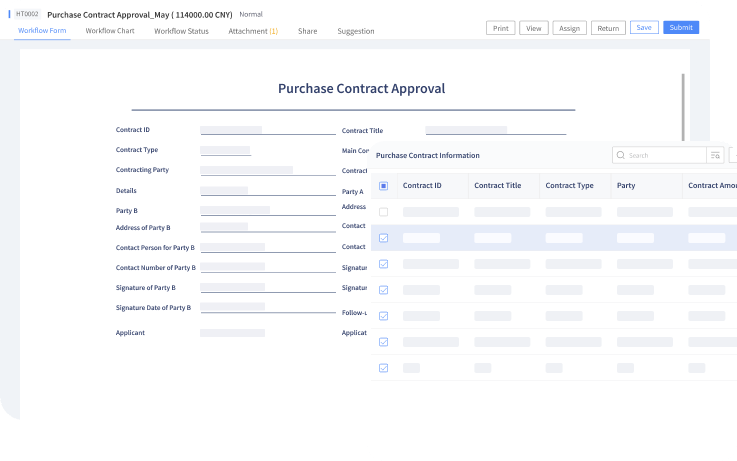
Task: Click the Purchase Contract Information panel title
Action: (428, 156)
